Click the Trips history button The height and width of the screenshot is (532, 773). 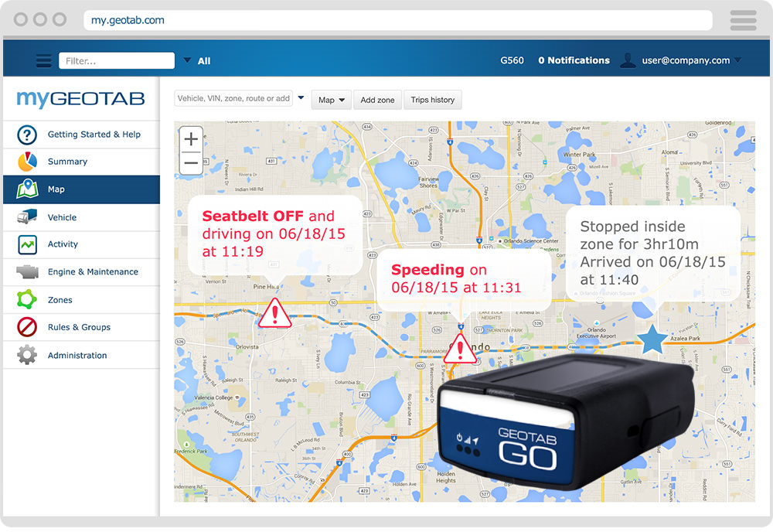point(432,100)
